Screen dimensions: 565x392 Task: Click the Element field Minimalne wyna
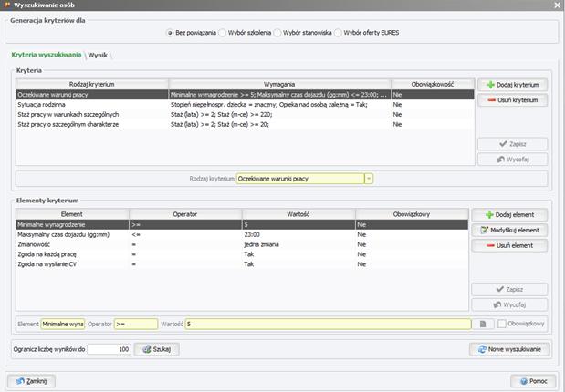[x=63, y=324]
